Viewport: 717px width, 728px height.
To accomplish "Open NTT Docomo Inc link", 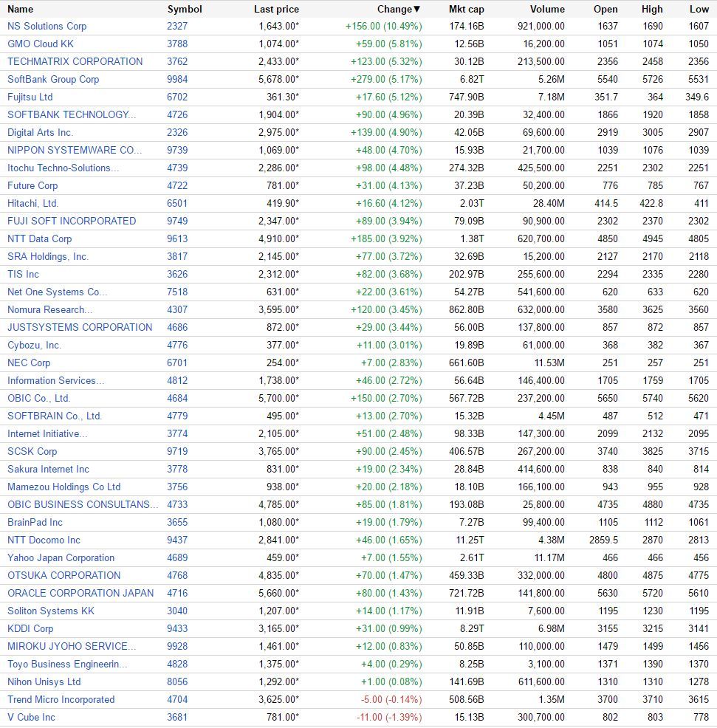I will 44,540.
